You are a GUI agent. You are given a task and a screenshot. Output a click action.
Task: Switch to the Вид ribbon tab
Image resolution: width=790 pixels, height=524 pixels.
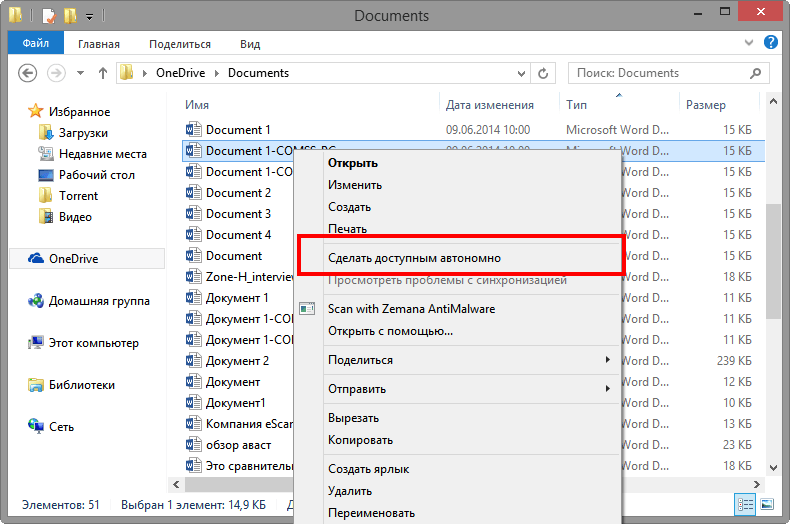pos(250,44)
